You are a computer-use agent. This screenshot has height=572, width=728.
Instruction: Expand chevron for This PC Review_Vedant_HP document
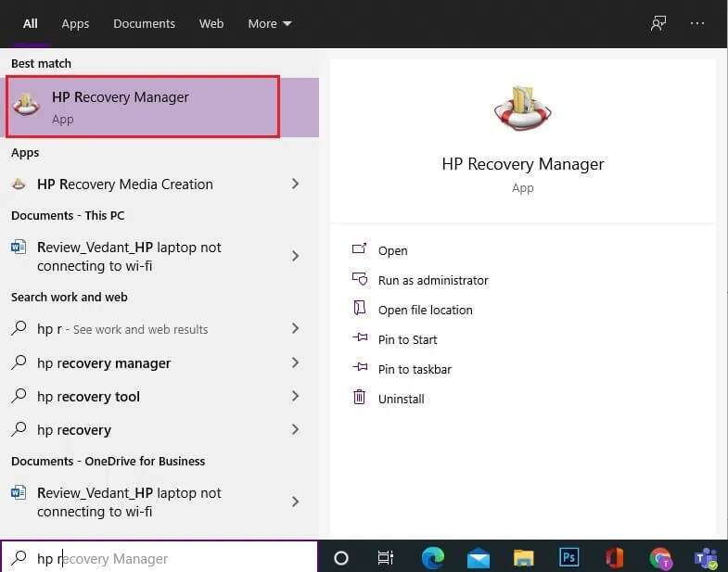click(295, 256)
